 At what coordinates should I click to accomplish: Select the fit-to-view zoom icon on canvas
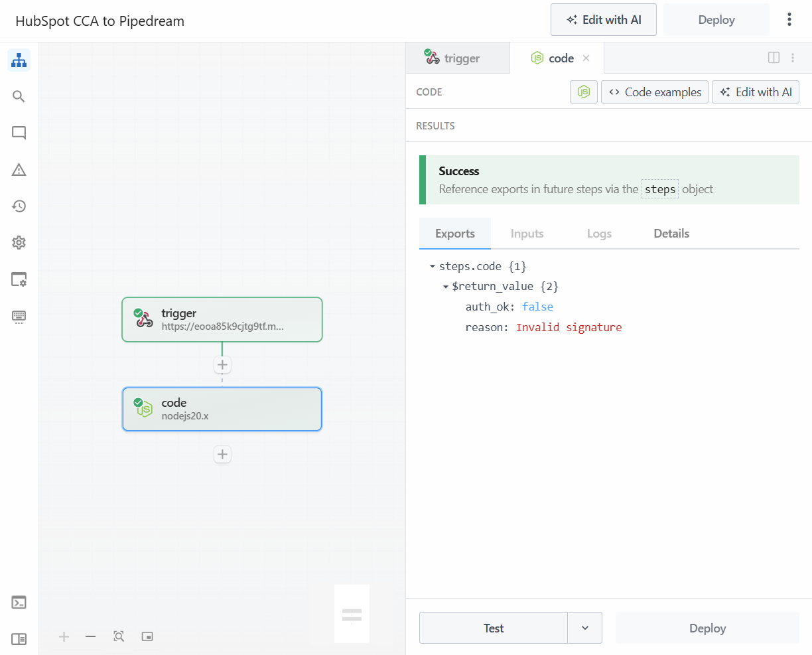[119, 636]
